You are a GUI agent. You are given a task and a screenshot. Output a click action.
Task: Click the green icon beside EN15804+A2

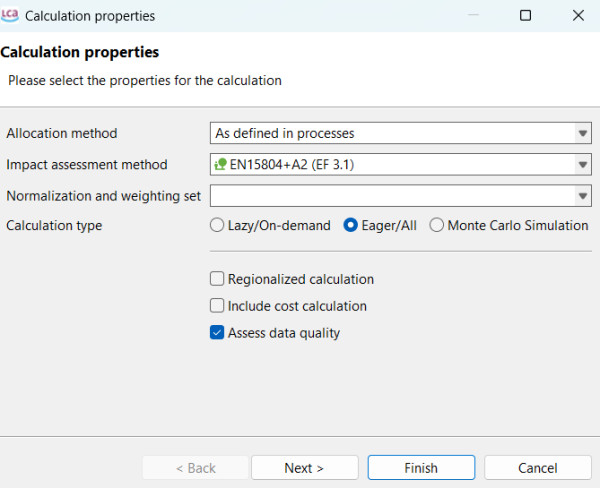click(221, 165)
